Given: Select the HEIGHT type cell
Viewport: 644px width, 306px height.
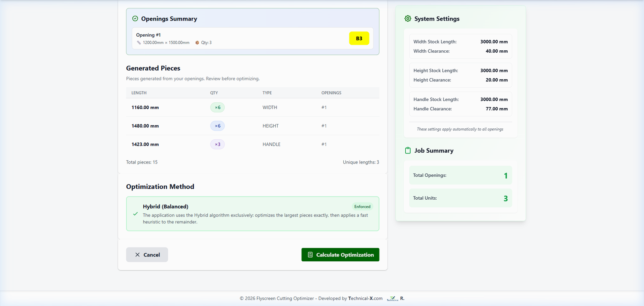Looking at the screenshot, I should (x=270, y=126).
